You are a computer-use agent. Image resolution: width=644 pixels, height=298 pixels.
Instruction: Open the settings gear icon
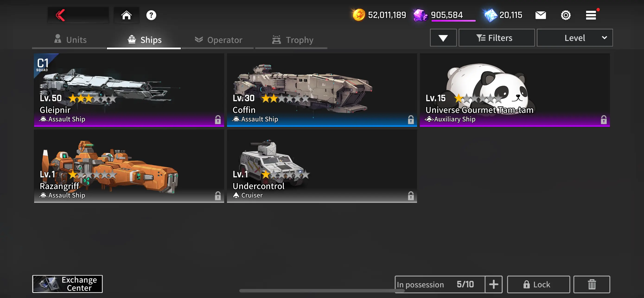point(565,15)
